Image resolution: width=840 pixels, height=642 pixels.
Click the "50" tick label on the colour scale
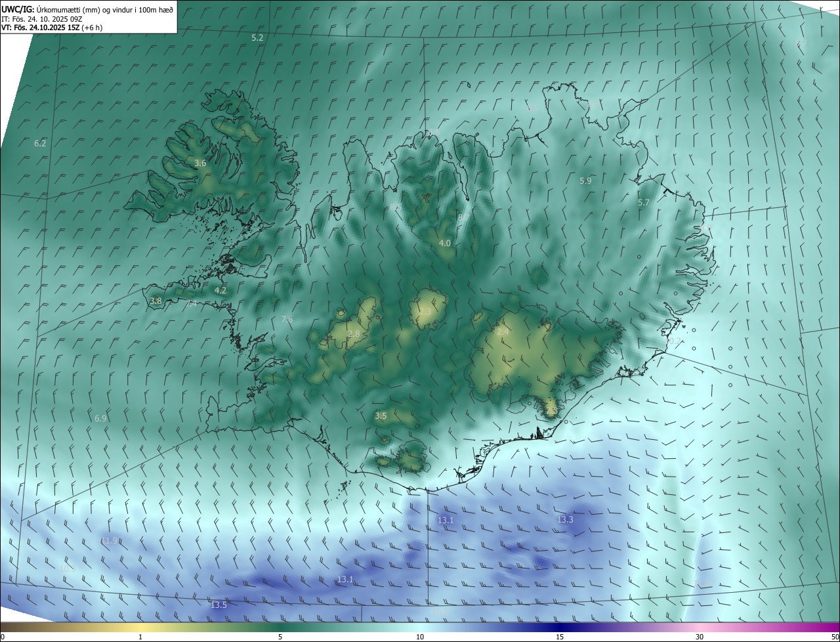tap(835, 637)
